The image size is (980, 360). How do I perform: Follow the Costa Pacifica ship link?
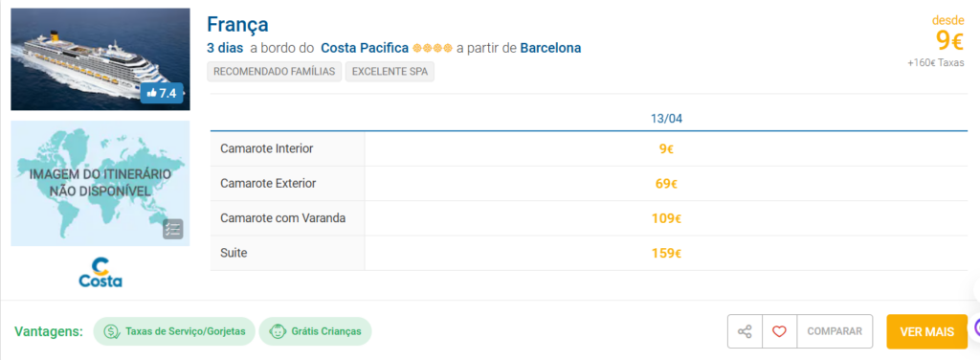pos(365,48)
